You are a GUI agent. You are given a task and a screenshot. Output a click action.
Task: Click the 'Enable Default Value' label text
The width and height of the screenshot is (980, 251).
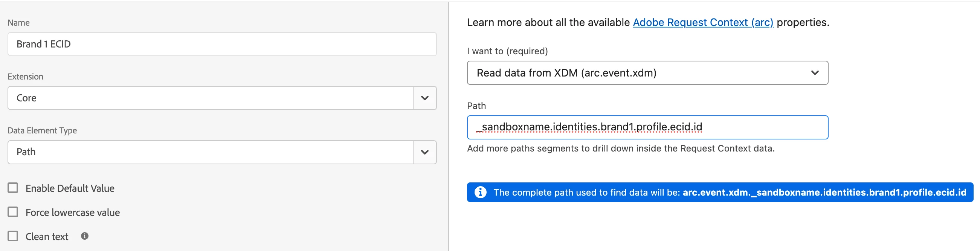pos(70,188)
